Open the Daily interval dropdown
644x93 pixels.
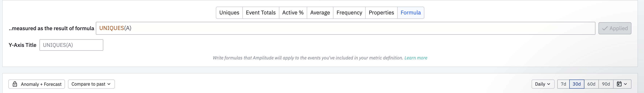pyautogui.click(x=542, y=84)
